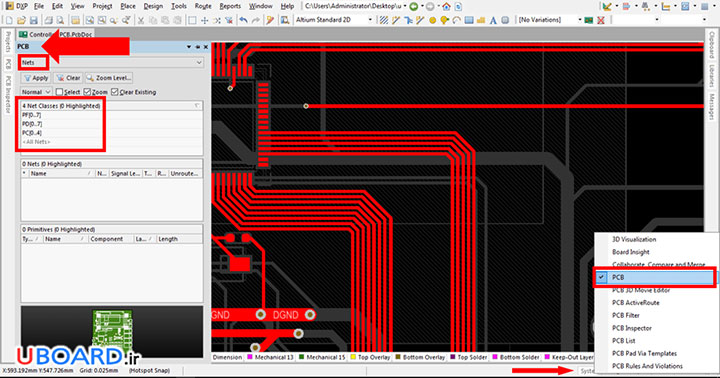Click the Open document folder icon

tap(21, 20)
